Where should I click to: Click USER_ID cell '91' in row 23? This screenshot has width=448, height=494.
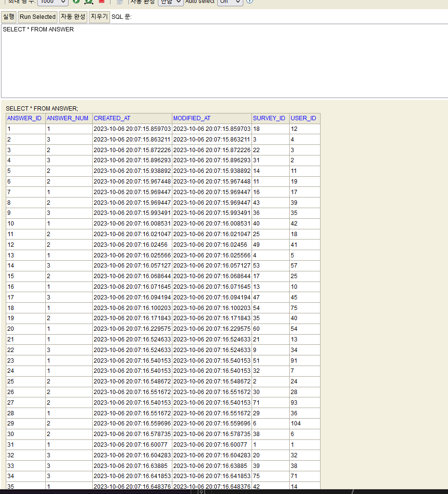[x=305, y=360]
